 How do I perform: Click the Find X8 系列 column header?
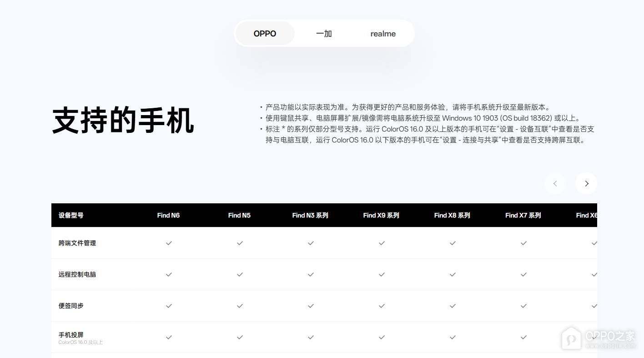[452, 215]
